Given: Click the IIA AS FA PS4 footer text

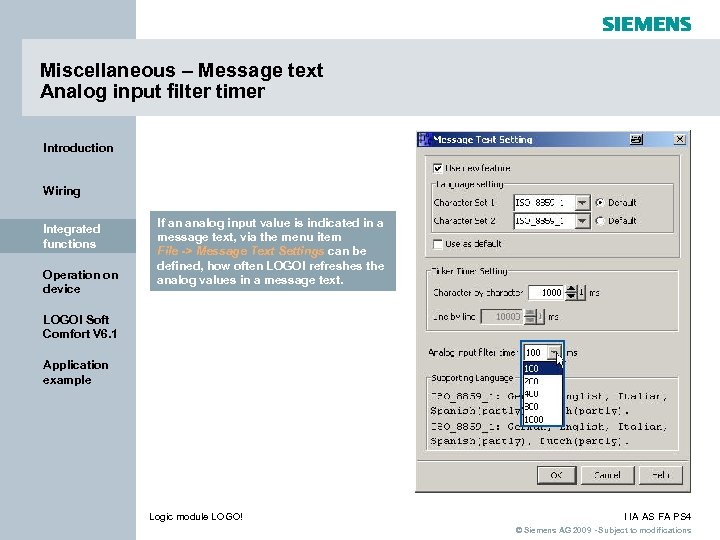Looking at the screenshot, I should (658, 517).
